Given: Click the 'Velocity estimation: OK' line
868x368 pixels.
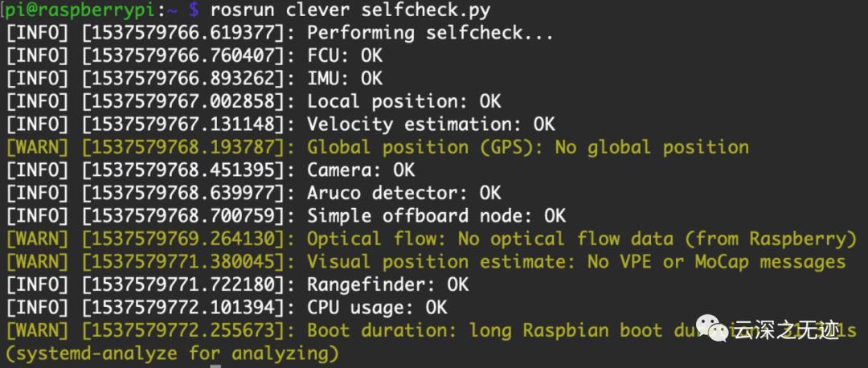Looking at the screenshot, I should coord(431,125).
